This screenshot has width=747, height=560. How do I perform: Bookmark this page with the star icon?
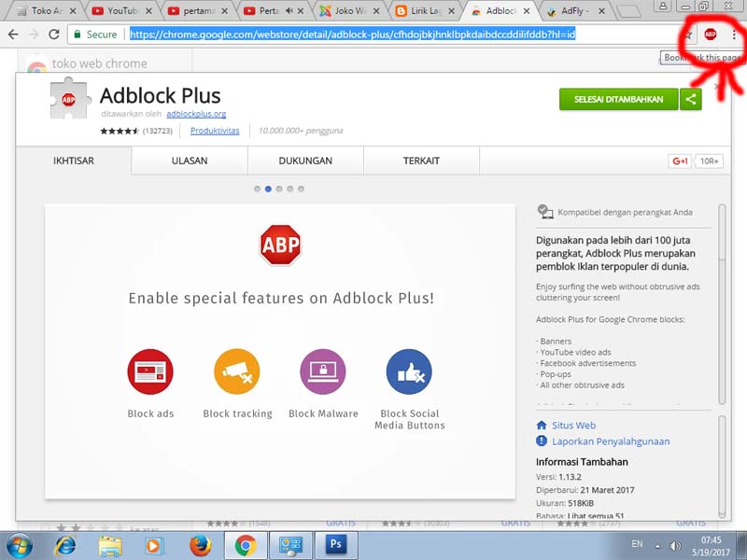tap(689, 35)
